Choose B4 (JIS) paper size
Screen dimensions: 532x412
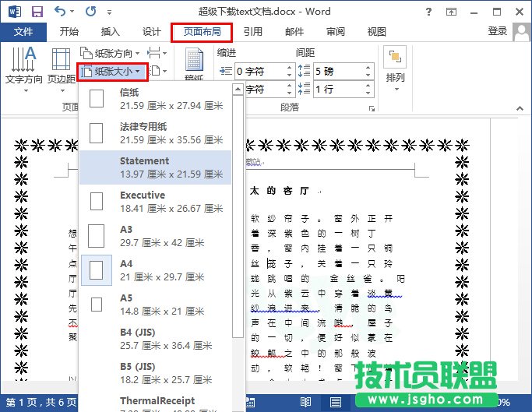coord(156,339)
